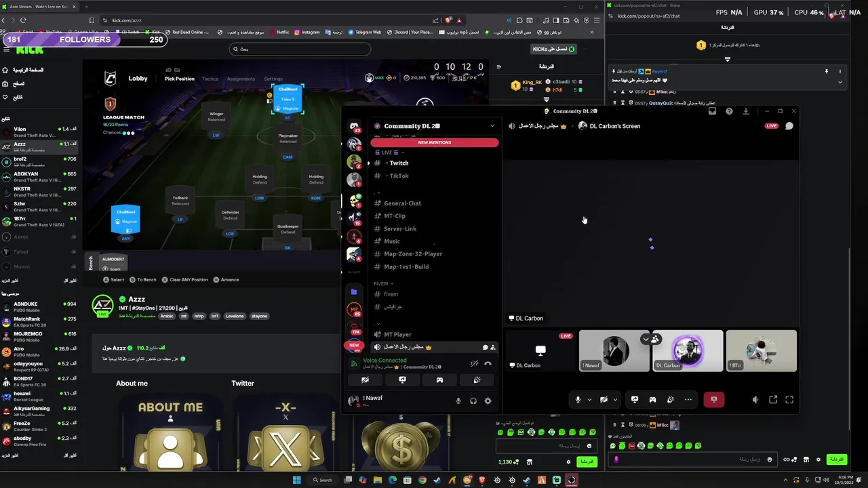Screen dimensions: 868x488
Task: Open soundboard in Discord voice panel
Action: (477, 380)
